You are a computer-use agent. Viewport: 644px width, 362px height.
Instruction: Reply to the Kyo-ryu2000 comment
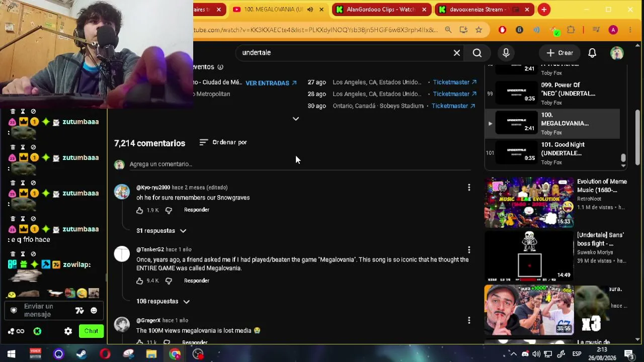pos(197,210)
